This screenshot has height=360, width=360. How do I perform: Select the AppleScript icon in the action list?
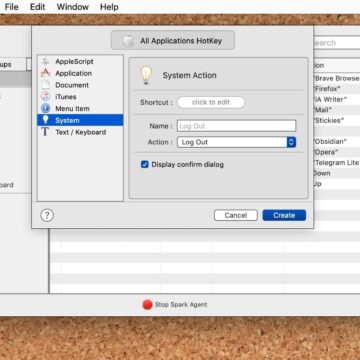coord(46,61)
